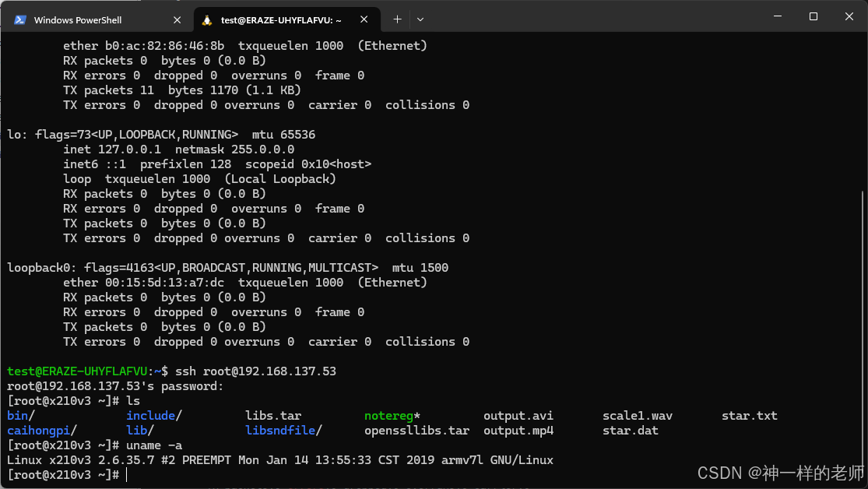
Task: Click the 'loopback0: flags=4163' interface line
Action: [227, 268]
